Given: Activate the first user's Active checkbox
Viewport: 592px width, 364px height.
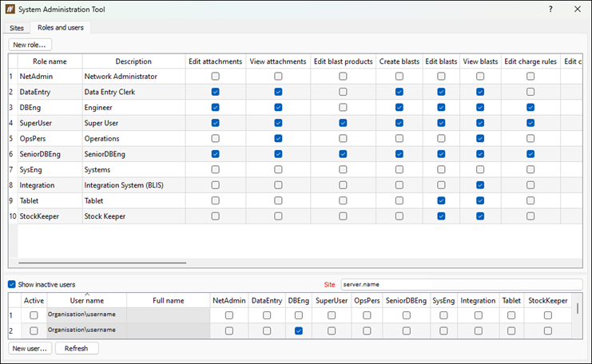Looking at the screenshot, I should (x=34, y=315).
